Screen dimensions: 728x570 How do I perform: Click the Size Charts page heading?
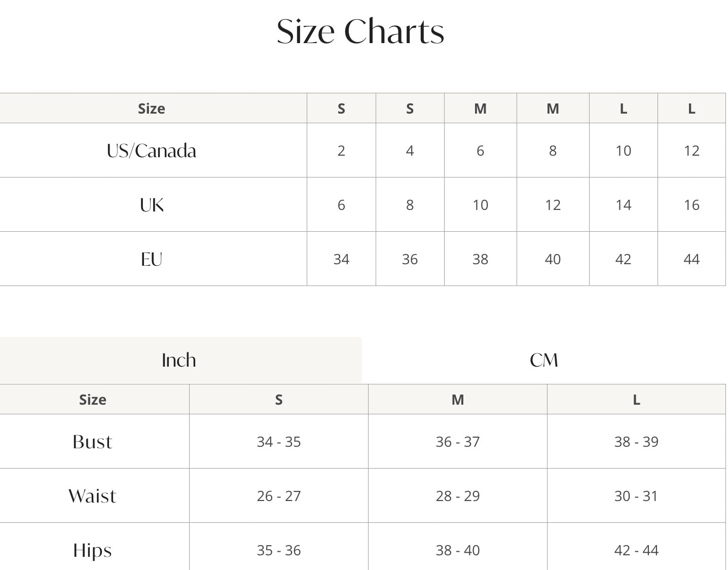360,31
